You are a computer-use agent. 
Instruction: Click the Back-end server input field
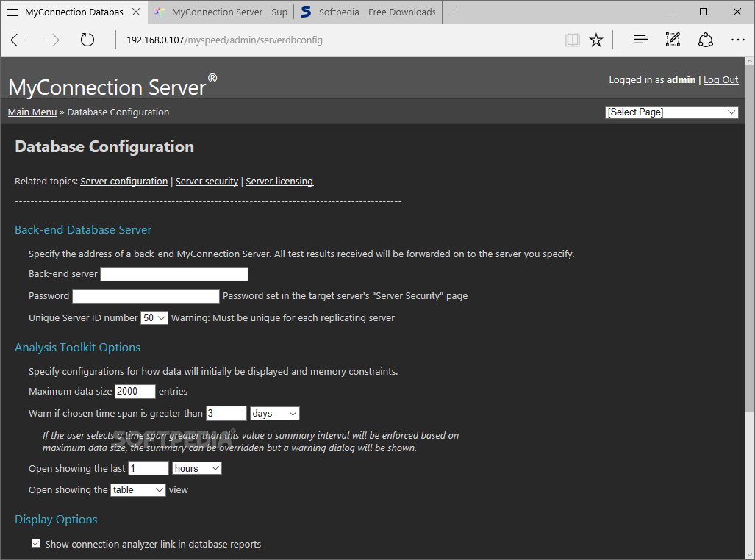tap(173, 274)
